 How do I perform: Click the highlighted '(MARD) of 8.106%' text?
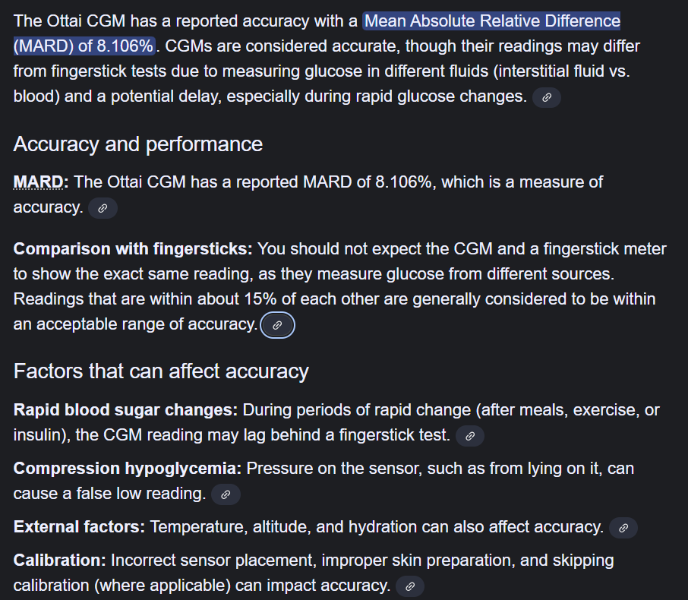click(84, 46)
